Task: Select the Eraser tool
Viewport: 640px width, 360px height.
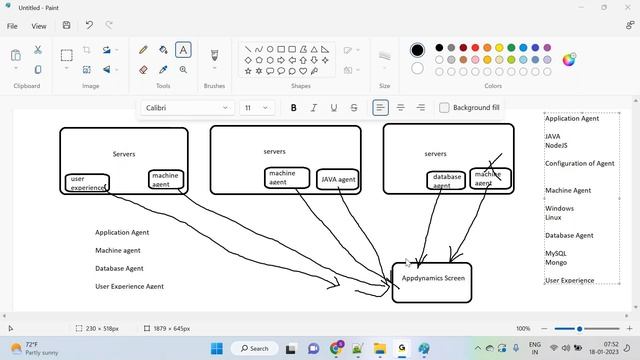Action: coord(143,70)
